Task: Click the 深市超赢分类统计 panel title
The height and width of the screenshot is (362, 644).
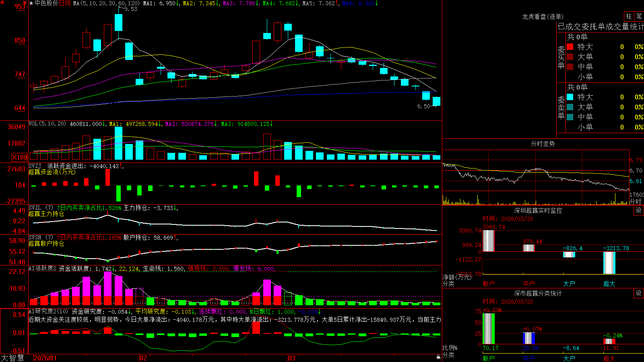Action: point(538,293)
